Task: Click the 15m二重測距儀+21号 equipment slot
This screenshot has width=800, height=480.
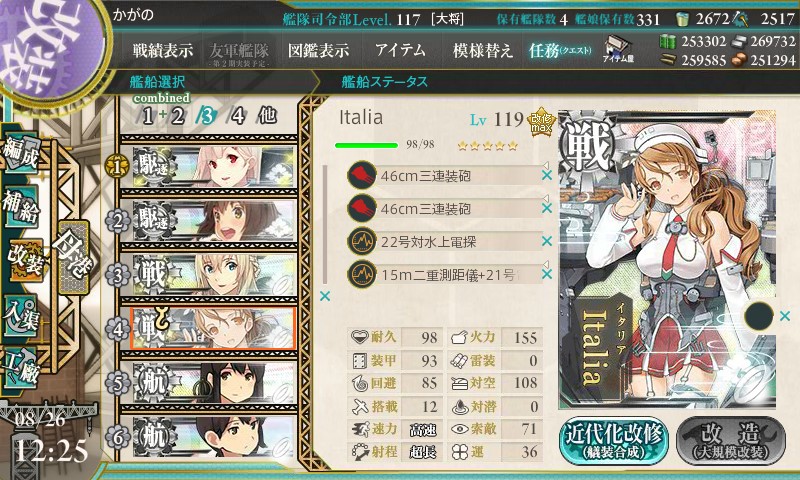Action: coord(444,274)
